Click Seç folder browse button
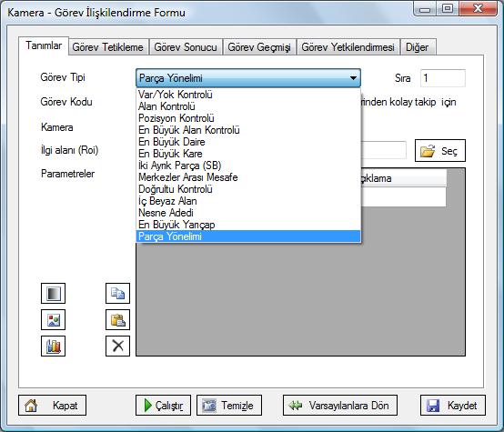 point(440,150)
